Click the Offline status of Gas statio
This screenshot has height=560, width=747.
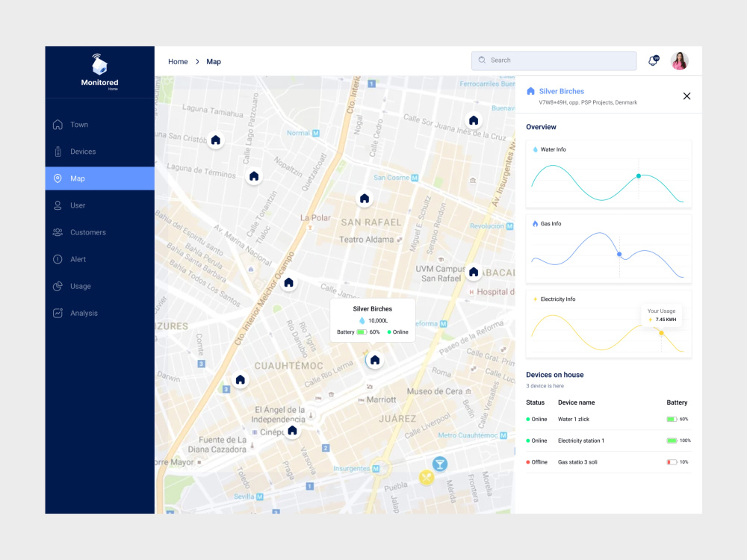pyautogui.click(x=536, y=462)
